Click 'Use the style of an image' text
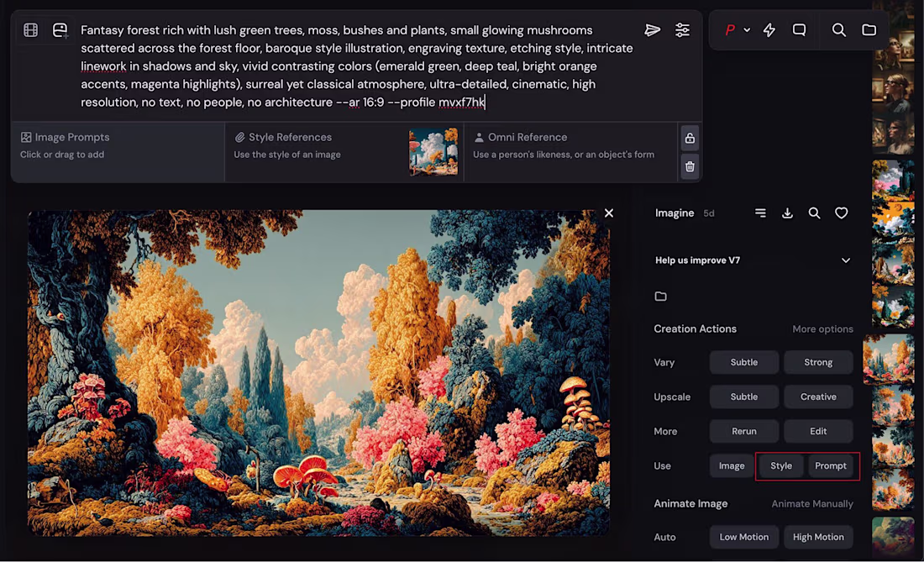Viewport: 924px width, 562px height. pyautogui.click(x=287, y=155)
